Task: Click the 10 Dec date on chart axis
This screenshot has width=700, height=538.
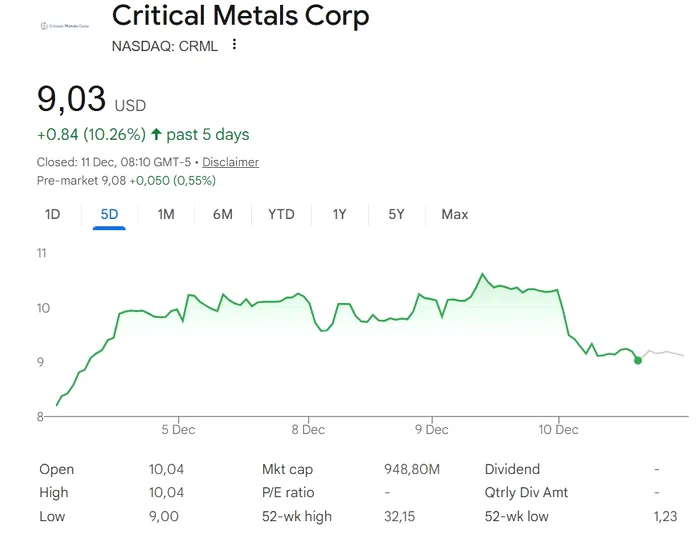Action: pos(558,429)
